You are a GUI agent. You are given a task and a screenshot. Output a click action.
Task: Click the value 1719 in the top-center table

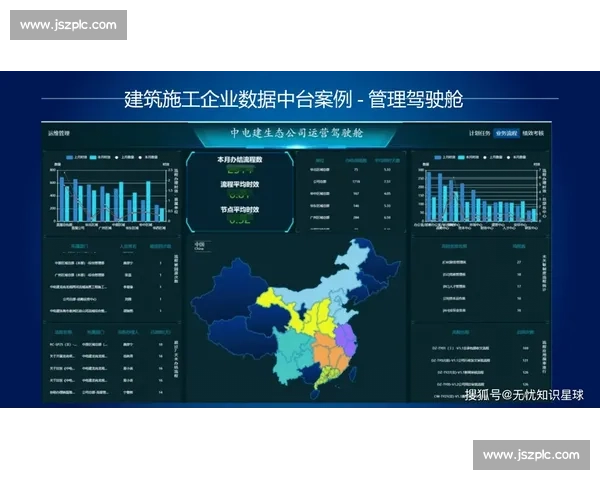click(x=356, y=182)
